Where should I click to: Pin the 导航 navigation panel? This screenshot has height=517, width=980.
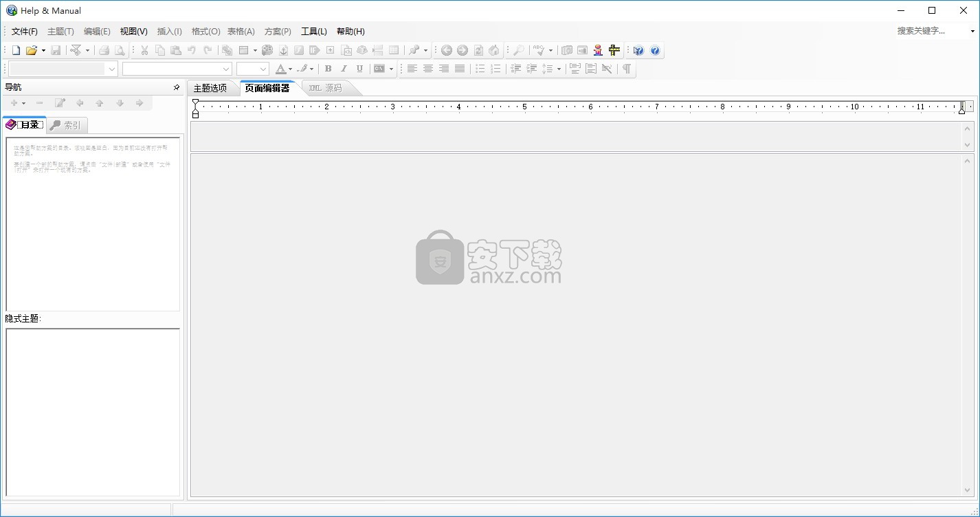coord(177,87)
